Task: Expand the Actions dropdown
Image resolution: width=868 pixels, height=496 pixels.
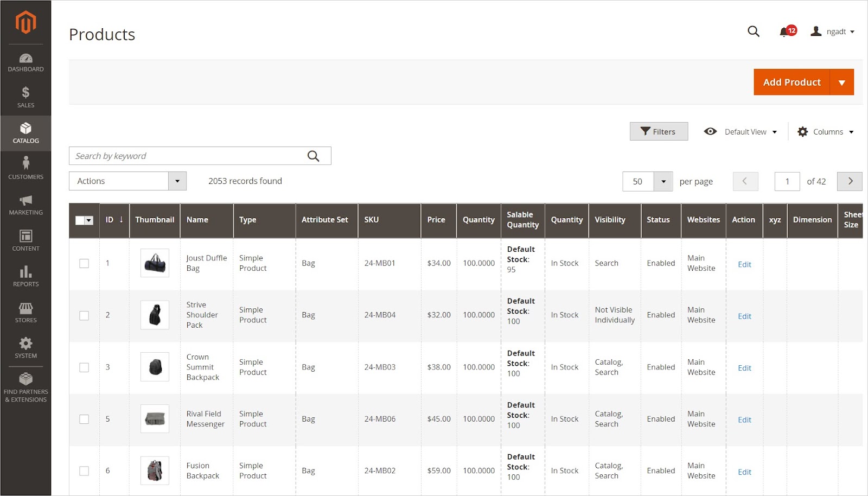Action: [x=127, y=181]
